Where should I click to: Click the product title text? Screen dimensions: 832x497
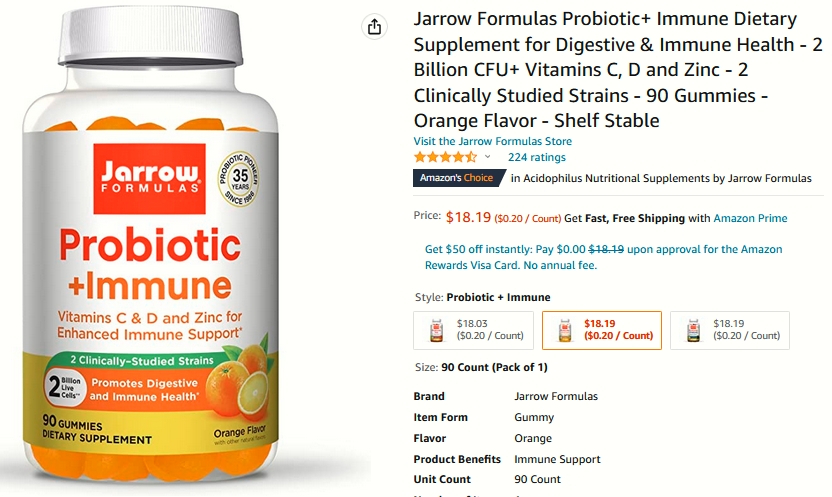click(618, 69)
